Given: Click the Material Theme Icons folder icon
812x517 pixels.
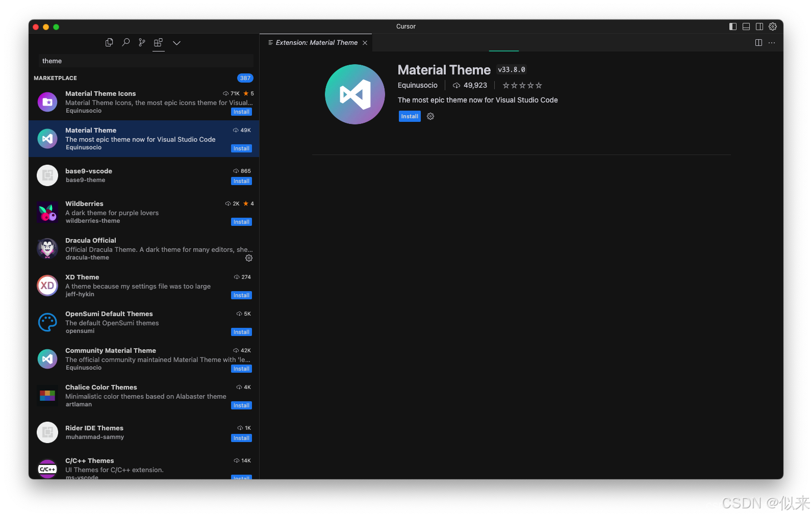Looking at the screenshot, I should point(47,102).
